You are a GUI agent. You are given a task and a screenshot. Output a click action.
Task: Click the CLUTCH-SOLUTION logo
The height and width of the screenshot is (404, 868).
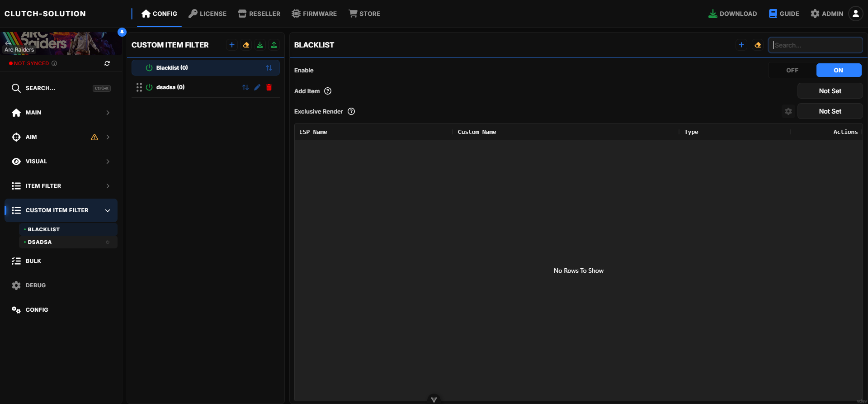(x=45, y=14)
